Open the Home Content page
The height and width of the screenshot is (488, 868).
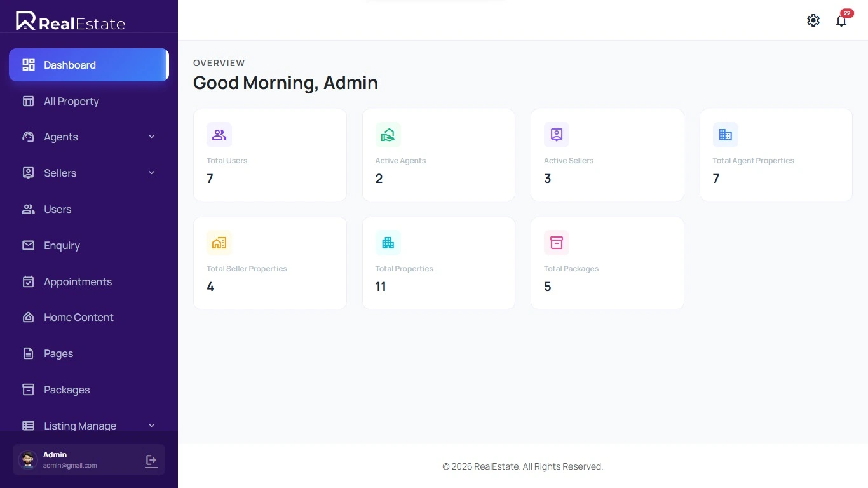point(78,317)
